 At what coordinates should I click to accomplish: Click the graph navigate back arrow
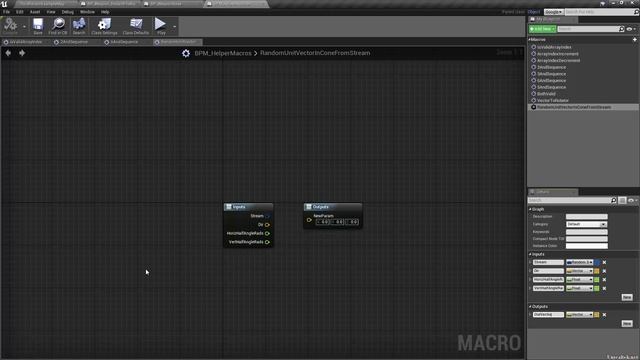pos(8,53)
